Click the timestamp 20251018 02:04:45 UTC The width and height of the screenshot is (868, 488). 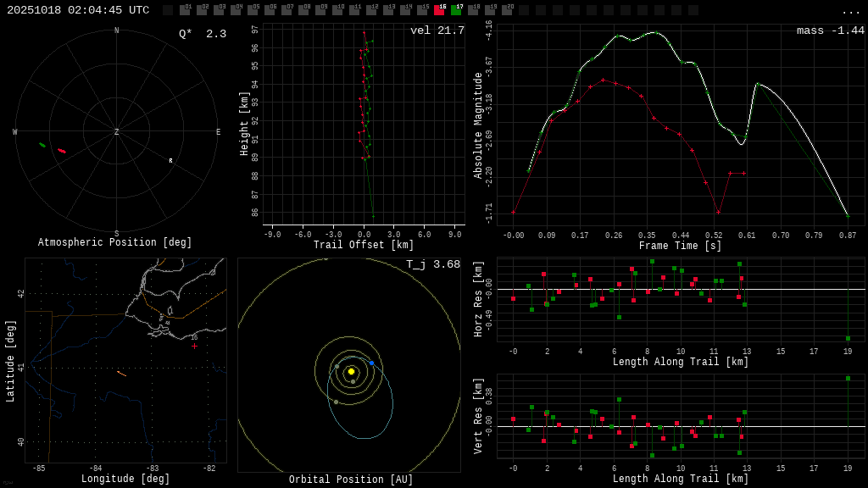tap(78, 10)
